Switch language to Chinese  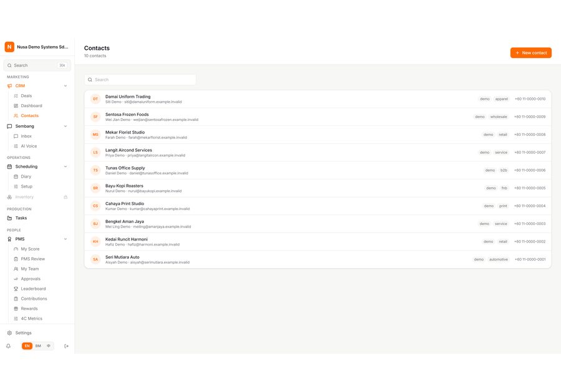pyautogui.click(x=49, y=347)
